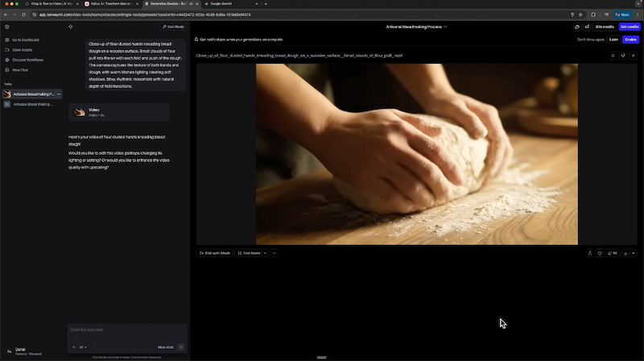The height and width of the screenshot is (361, 644).
Task: Click Edit with Aleph button
Action: click(x=215, y=253)
